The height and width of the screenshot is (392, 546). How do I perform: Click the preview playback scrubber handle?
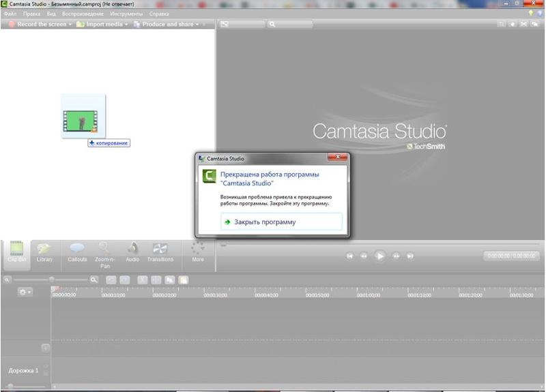pos(224,245)
